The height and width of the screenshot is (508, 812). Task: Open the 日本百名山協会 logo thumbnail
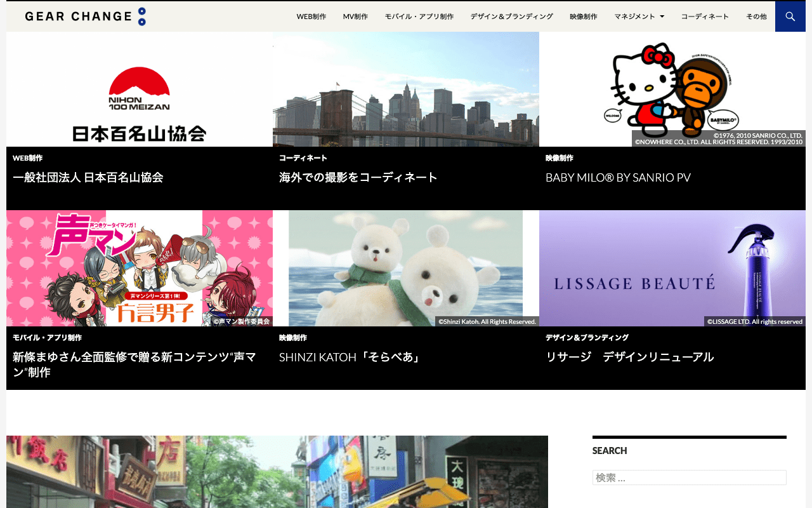tap(140, 90)
